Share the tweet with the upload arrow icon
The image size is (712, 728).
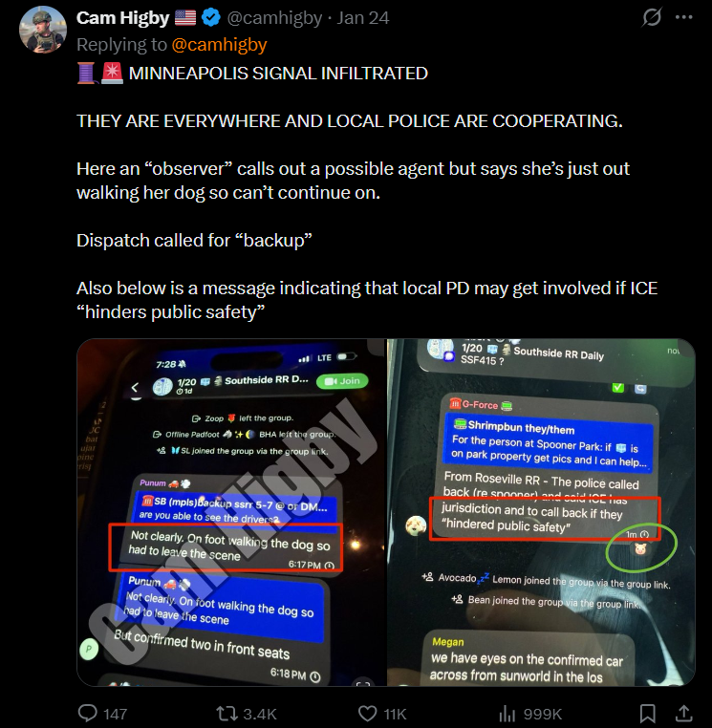[683, 713]
